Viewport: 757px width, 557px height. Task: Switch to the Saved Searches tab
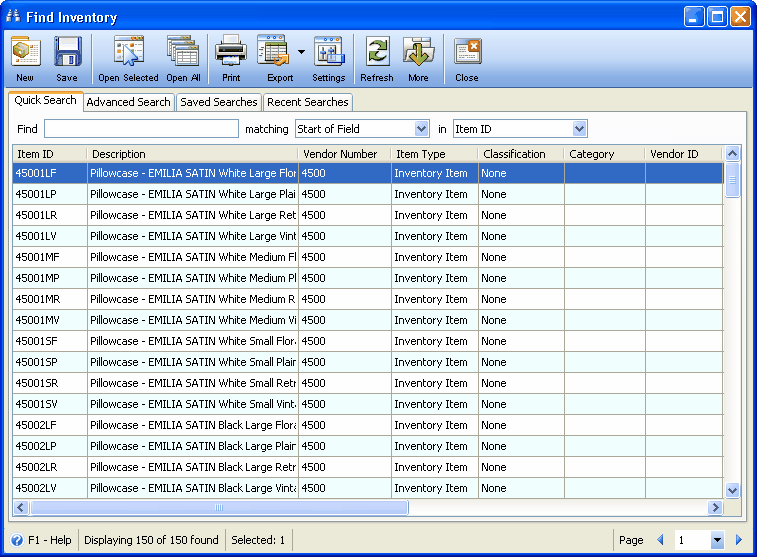coord(218,102)
